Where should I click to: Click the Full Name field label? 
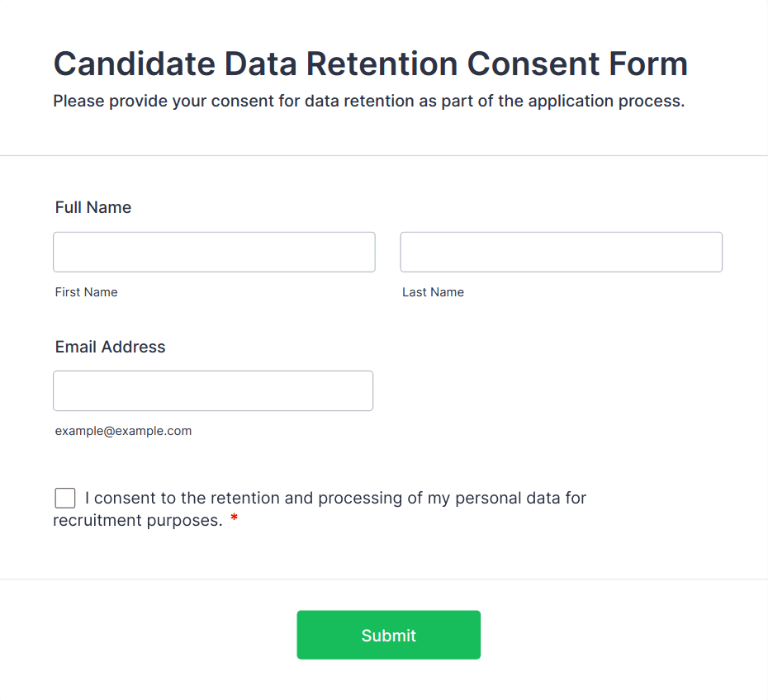(x=93, y=207)
